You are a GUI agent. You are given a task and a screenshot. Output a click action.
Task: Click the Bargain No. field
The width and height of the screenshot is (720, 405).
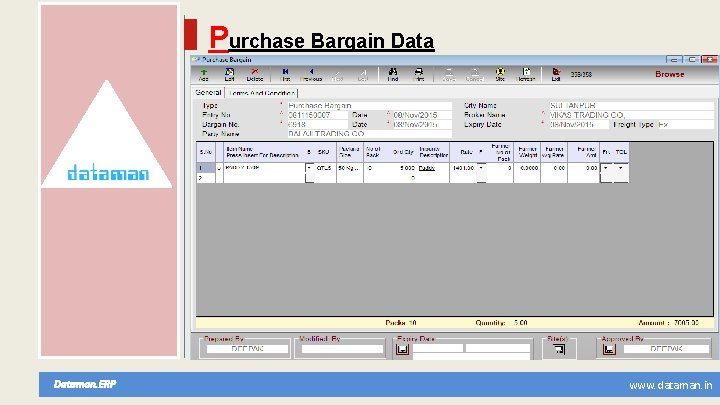[317, 124]
